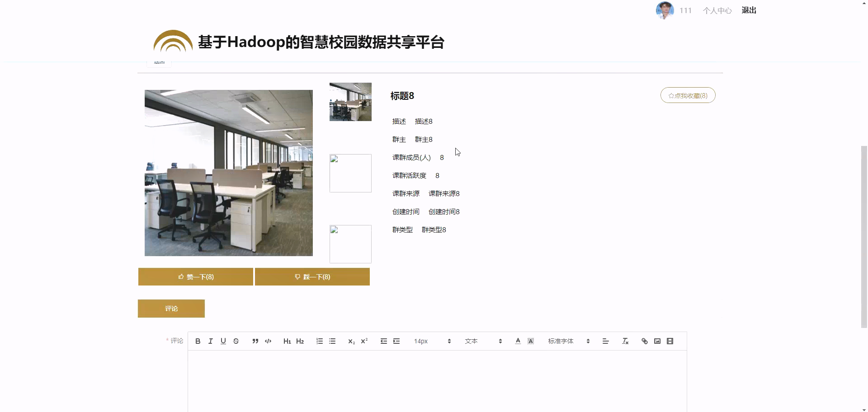Viewport: 868px width, 412px height.
Task: Apply superscript formatting
Action: pos(364,341)
